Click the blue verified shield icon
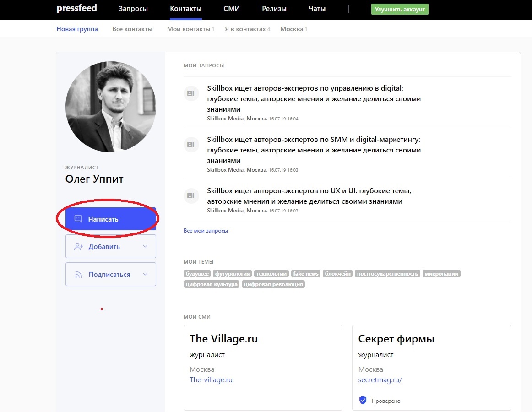 click(x=363, y=401)
